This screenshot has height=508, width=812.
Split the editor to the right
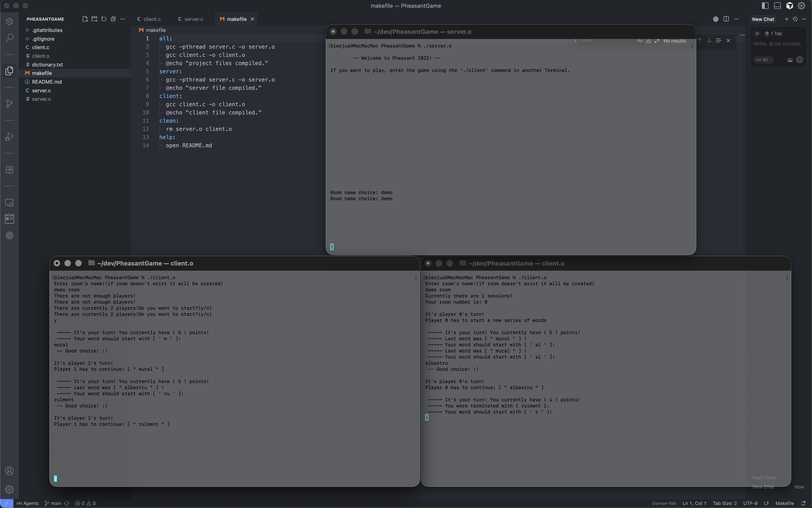click(x=726, y=19)
